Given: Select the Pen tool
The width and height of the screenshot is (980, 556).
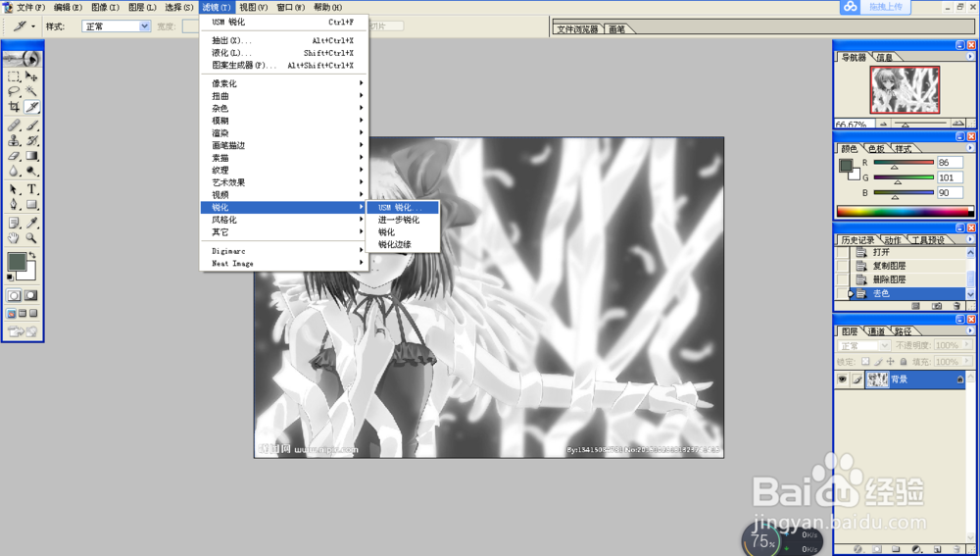Looking at the screenshot, I should [x=14, y=204].
